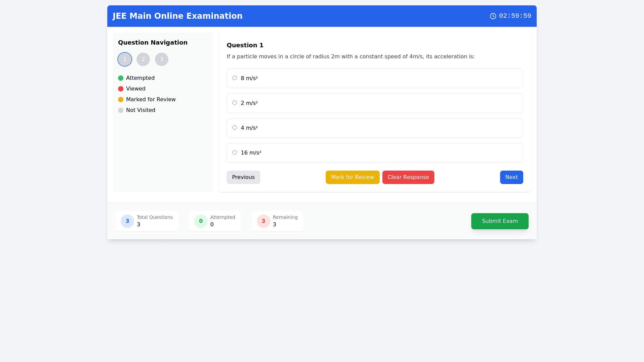Open question 3 from navigation panel
The height and width of the screenshot is (362, 644).
[162, 59]
